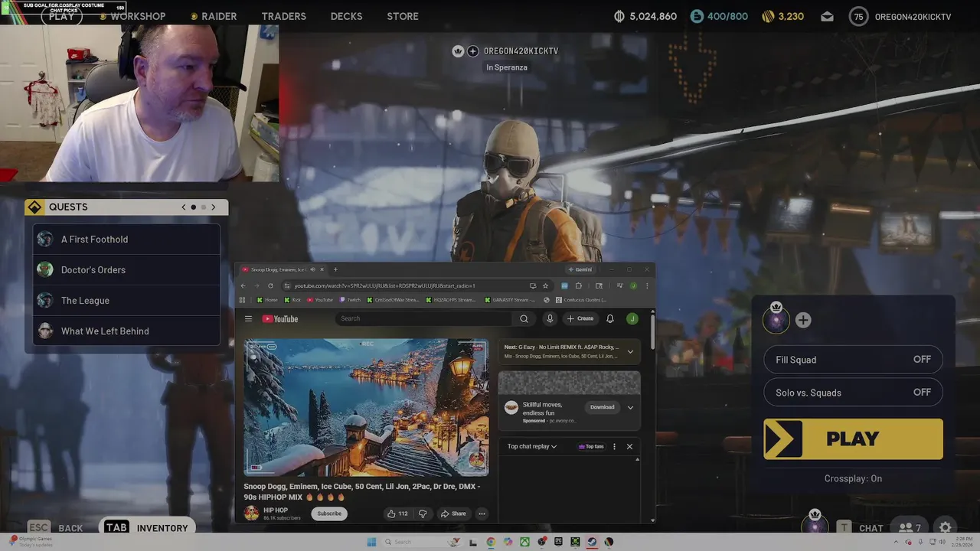Reload the YouTube page in Chrome
The image size is (980, 551).
[x=270, y=285]
